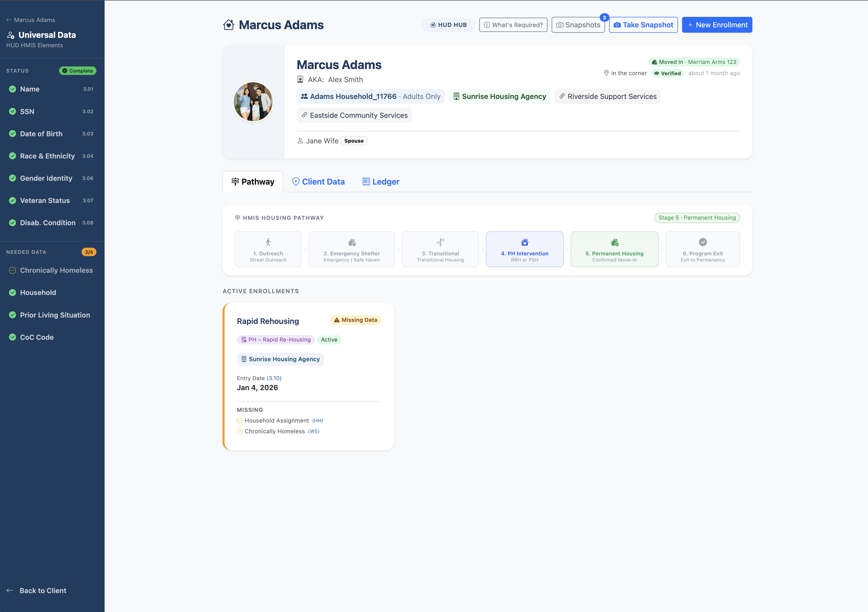Click the green check icon beside SSN
The height and width of the screenshot is (612, 868).
pos(13,111)
